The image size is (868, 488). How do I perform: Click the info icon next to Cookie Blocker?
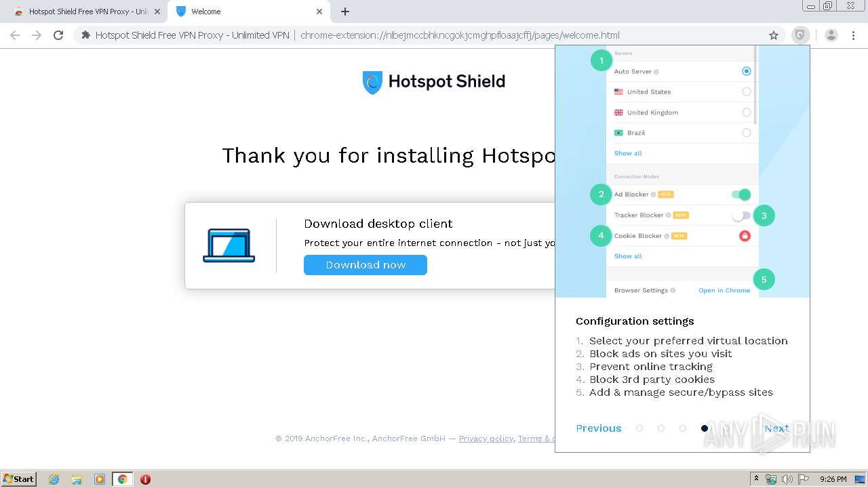(x=667, y=236)
